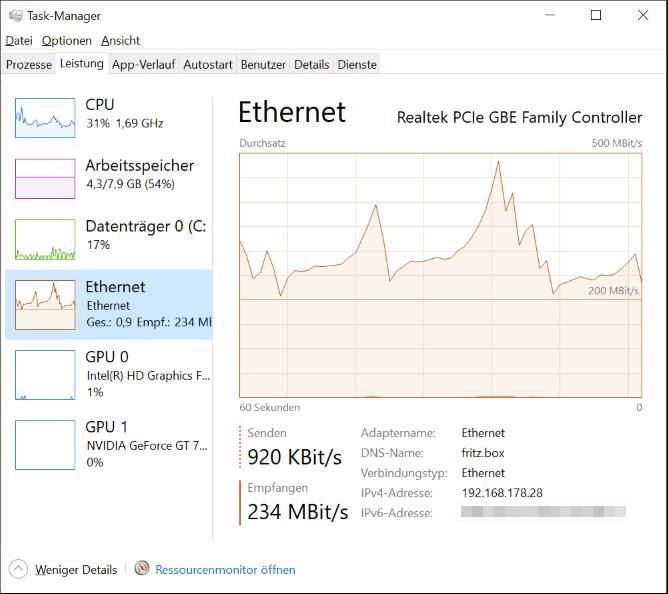Click the Ressourcenmonitor öffnen link
The width and height of the screenshot is (668, 594).
[225, 570]
